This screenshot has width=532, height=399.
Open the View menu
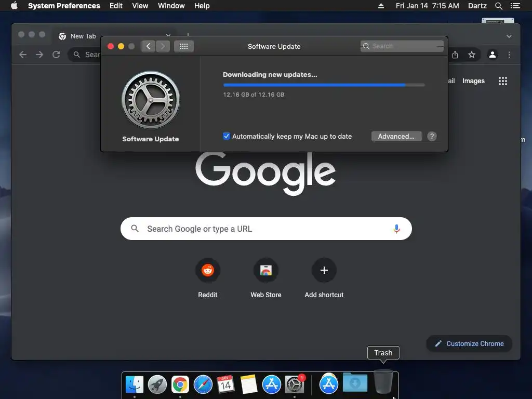click(140, 6)
